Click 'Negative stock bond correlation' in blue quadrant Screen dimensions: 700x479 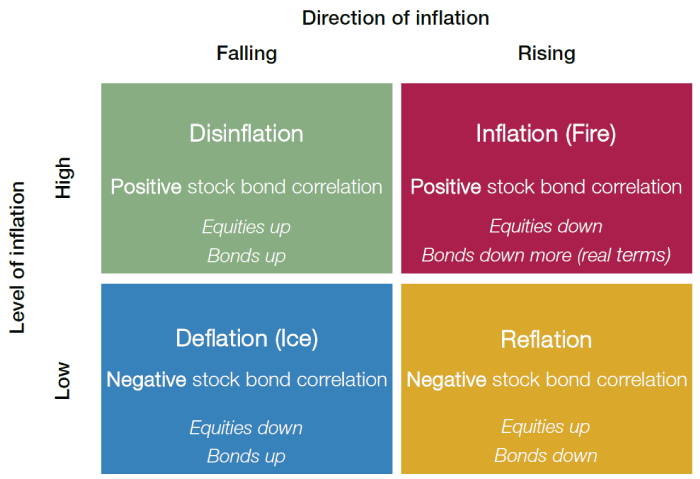point(246,380)
